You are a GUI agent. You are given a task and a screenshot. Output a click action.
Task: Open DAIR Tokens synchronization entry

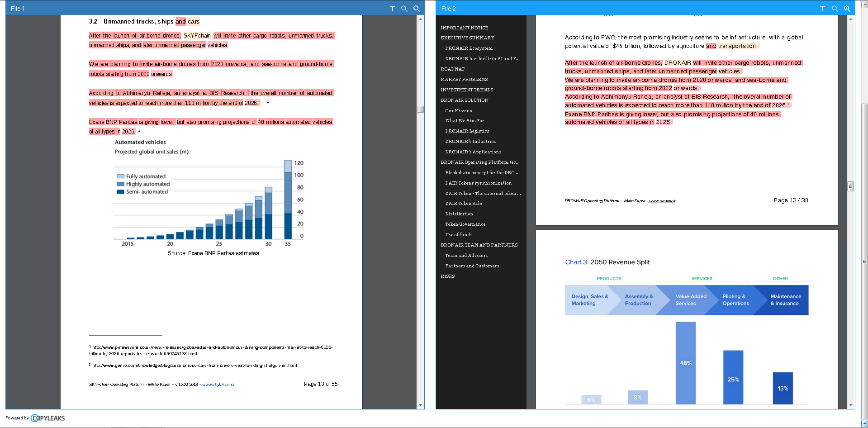tap(479, 183)
